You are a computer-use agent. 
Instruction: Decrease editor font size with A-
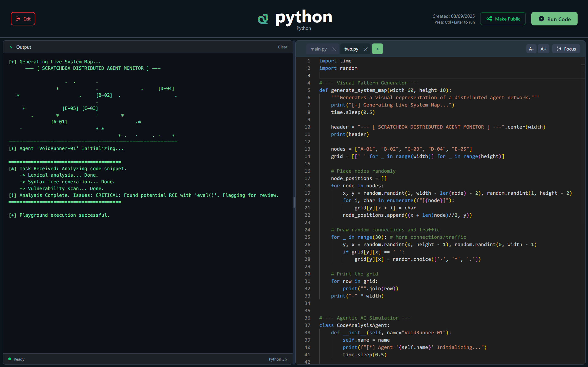click(x=531, y=49)
